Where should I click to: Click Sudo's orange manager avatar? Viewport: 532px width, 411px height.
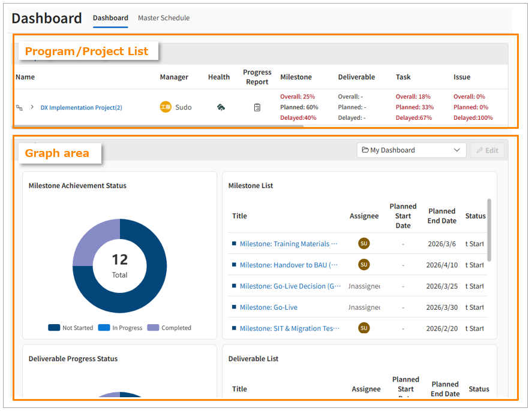click(166, 107)
